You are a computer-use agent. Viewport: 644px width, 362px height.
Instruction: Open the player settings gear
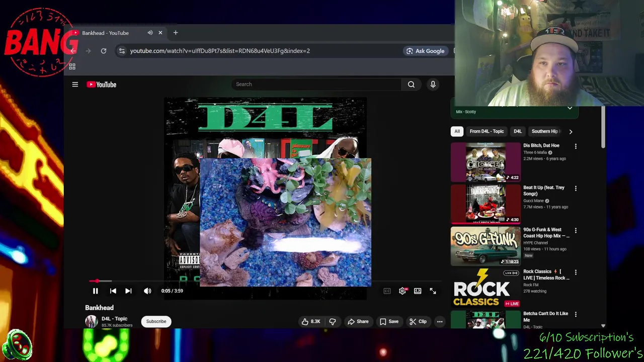tap(403, 291)
